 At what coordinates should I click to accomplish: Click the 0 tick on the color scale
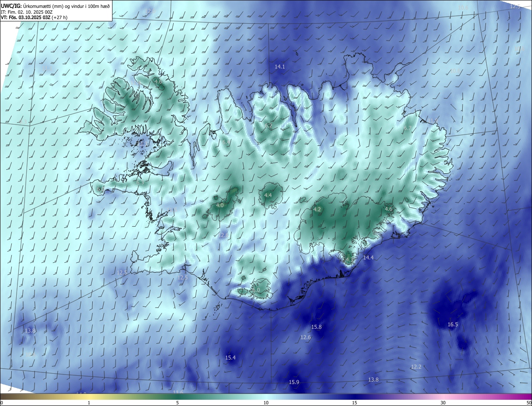coord(2,403)
